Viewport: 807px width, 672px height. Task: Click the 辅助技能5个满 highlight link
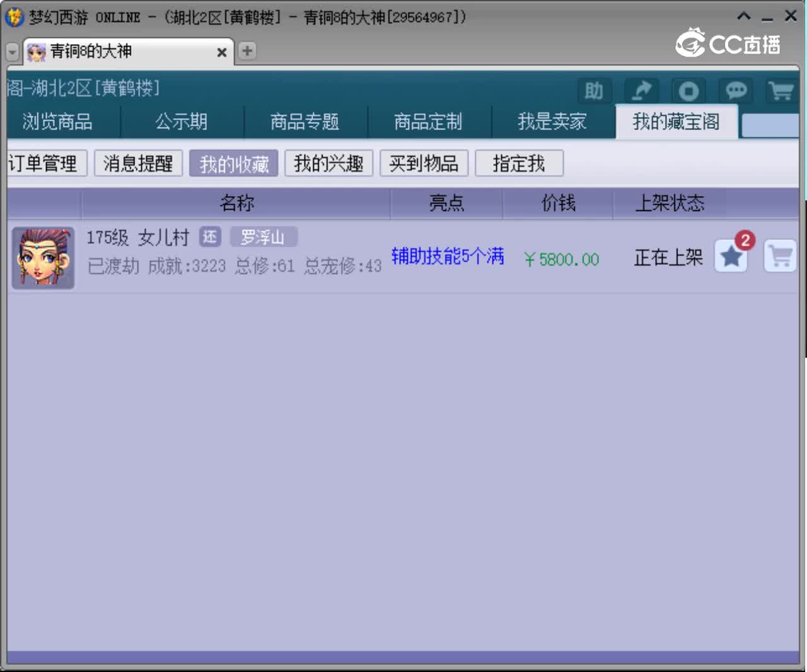coord(448,256)
